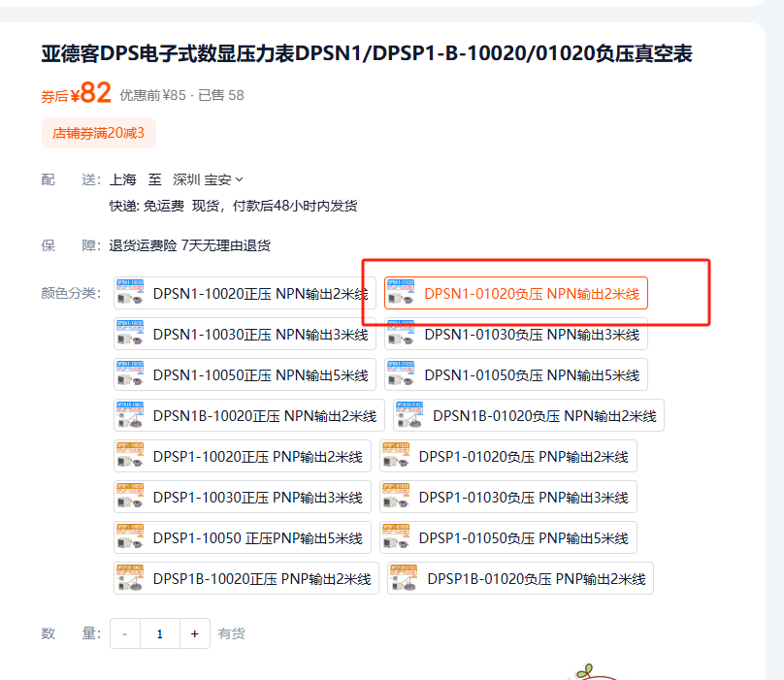Pick DPSN1-01050负压 NPN输出5米线 option
The width and height of the screenshot is (784, 680).
point(516,375)
